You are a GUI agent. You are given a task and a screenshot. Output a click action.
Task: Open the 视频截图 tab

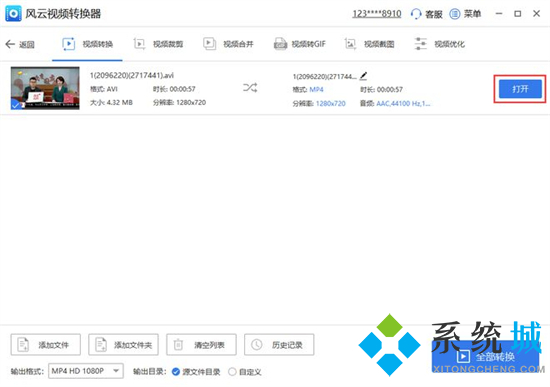[369, 44]
